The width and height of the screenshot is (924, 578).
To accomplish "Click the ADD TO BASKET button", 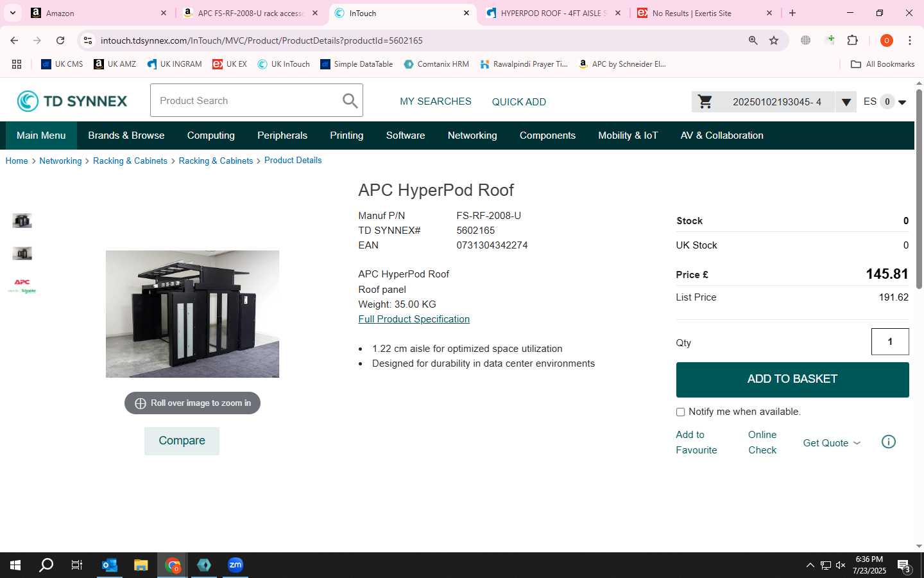I will point(792,380).
